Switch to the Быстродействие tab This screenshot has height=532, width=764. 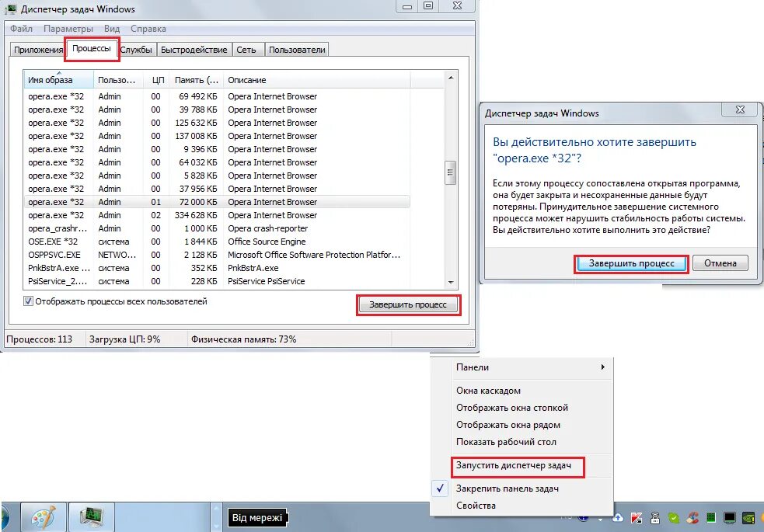click(194, 50)
